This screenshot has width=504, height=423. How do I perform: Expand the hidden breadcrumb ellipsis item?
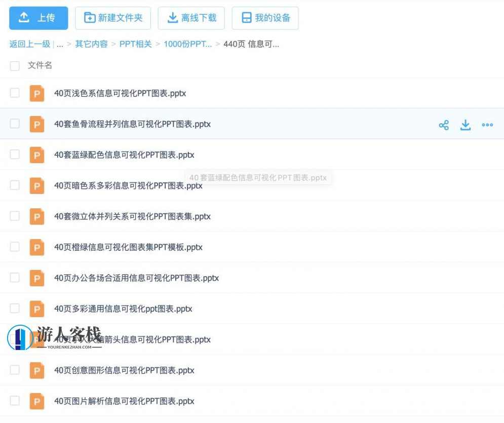[60, 44]
